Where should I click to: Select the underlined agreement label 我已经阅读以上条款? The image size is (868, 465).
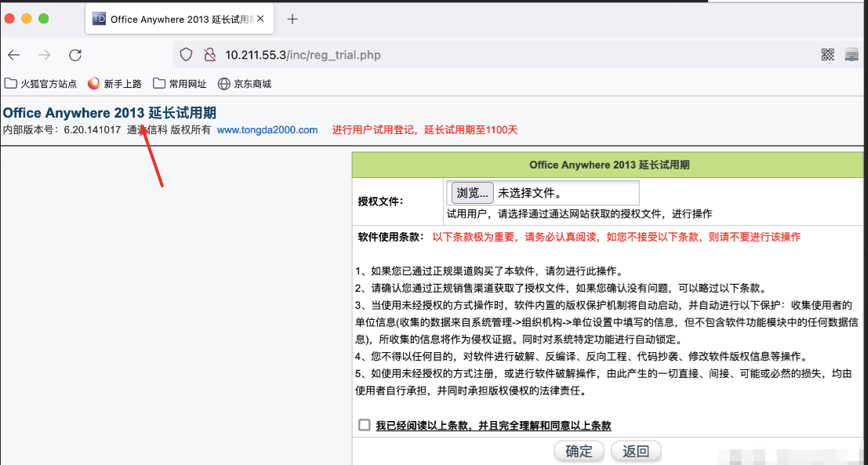click(493, 426)
